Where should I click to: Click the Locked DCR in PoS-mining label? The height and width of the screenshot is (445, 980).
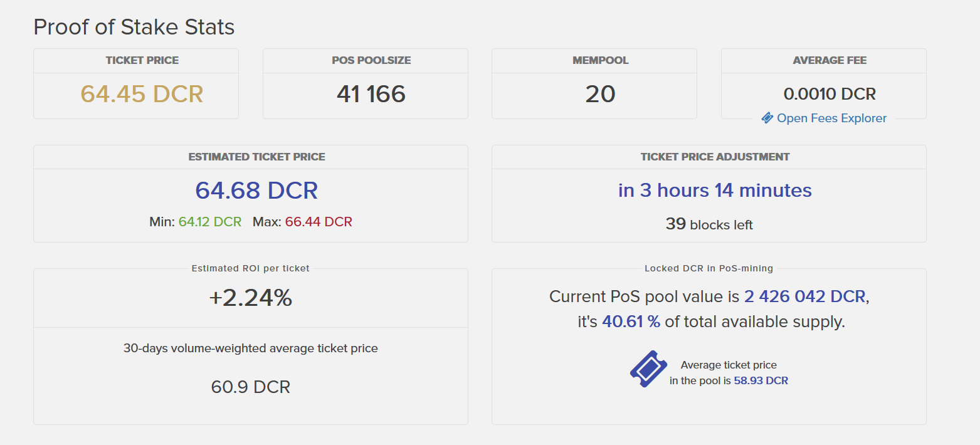pyautogui.click(x=709, y=268)
